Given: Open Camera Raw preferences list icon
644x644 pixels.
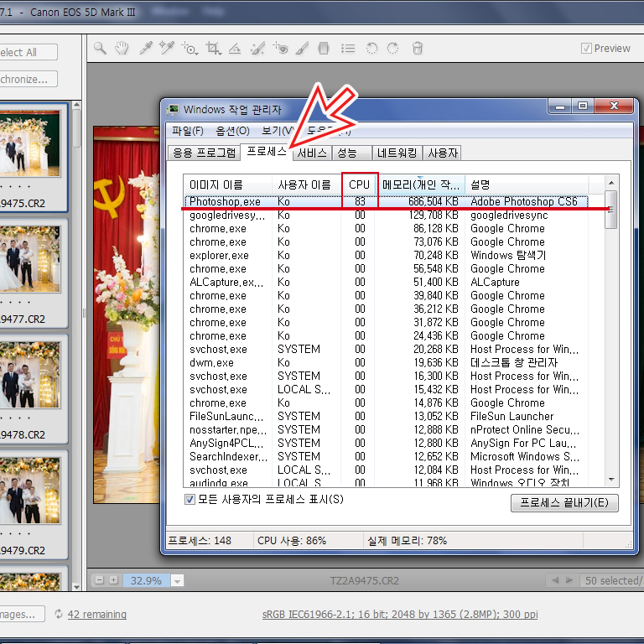Looking at the screenshot, I should (x=348, y=49).
